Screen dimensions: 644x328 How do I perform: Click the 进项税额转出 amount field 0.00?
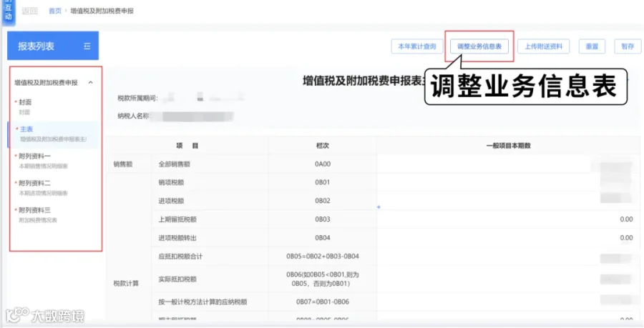[x=509, y=238]
